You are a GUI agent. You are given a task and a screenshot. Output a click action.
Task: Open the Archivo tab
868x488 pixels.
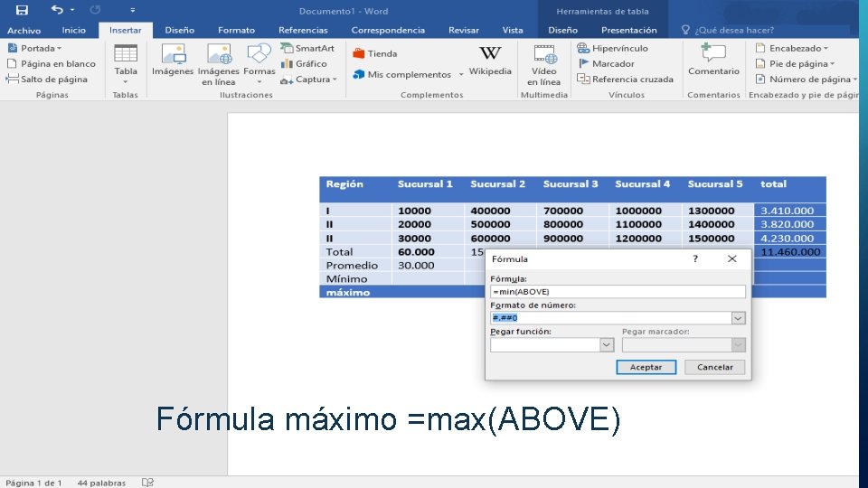[24, 30]
